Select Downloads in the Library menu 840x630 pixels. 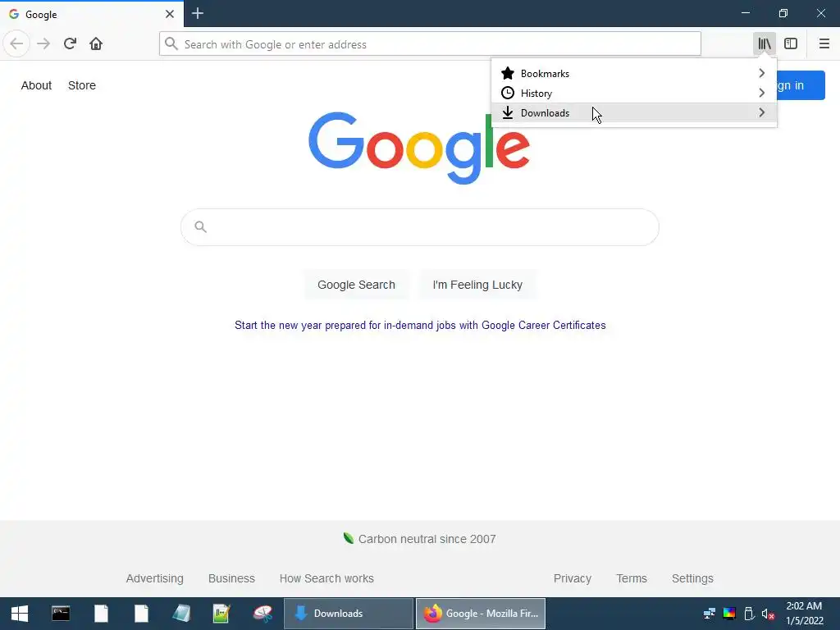634,112
